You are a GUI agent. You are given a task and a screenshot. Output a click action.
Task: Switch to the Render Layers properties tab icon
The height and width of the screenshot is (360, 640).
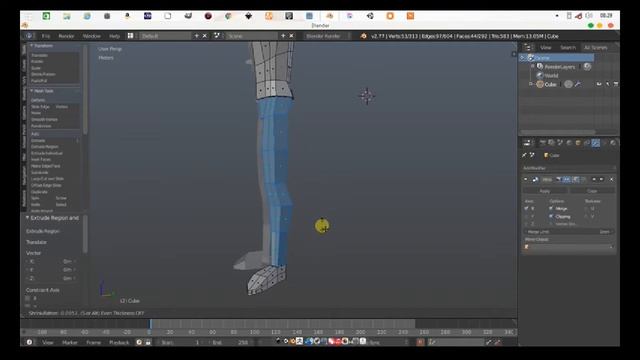pyautogui.click(x=551, y=143)
